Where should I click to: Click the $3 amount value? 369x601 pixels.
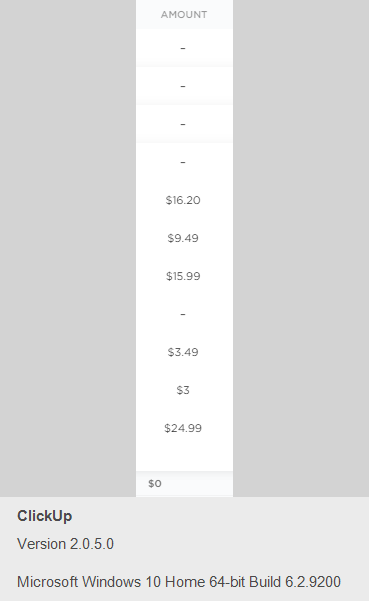click(183, 390)
